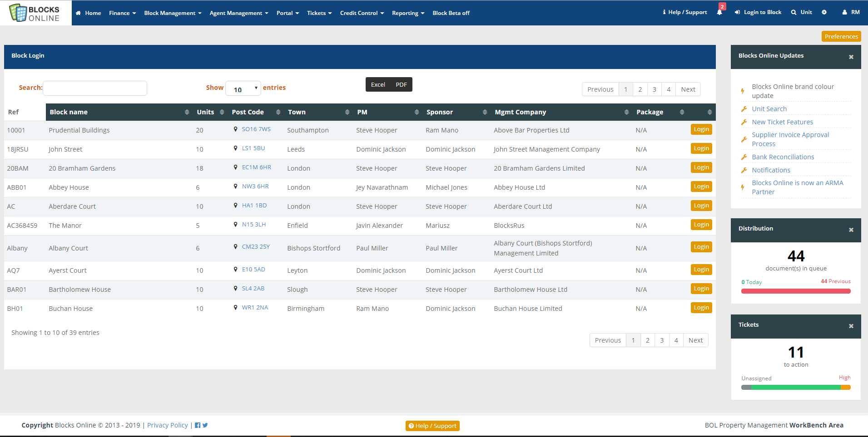
Task: Click the sort arrows on PM column
Action: click(417, 112)
